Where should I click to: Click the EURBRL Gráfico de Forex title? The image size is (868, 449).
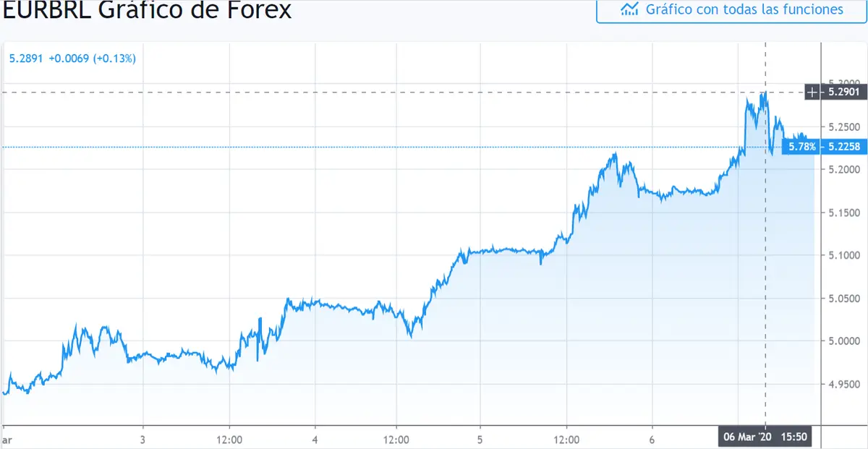[147, 10]
